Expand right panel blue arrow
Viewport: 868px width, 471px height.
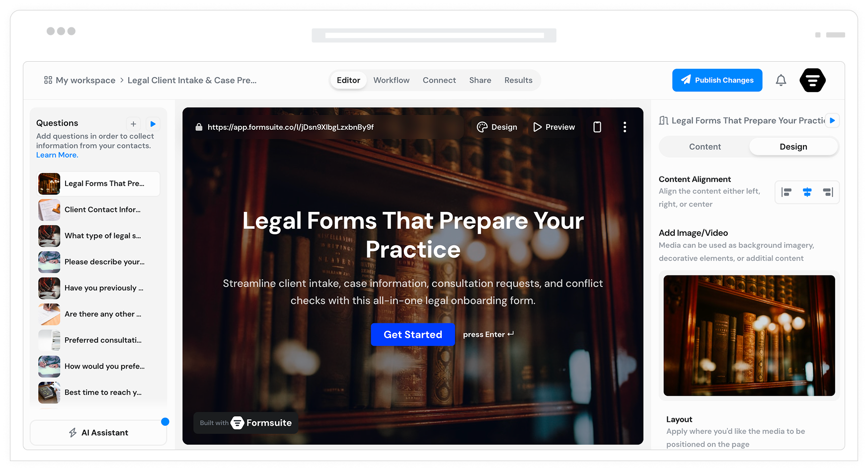(832, 120)
